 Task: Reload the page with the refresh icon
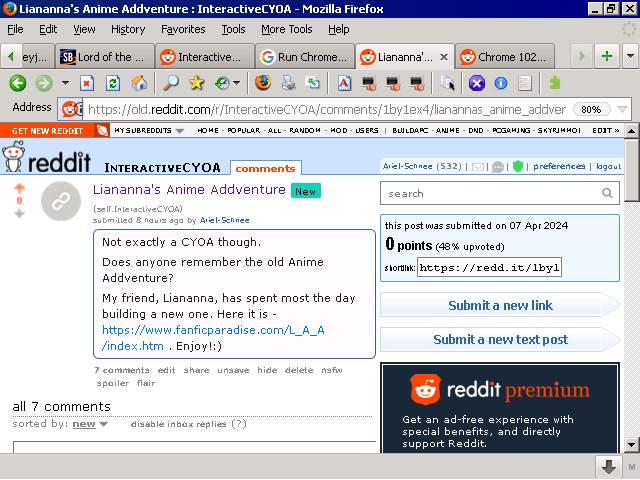click(113, 83)
